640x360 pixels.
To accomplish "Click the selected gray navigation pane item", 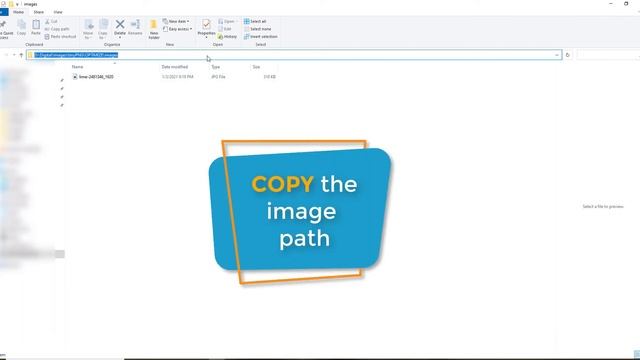I will coord(32,254).
